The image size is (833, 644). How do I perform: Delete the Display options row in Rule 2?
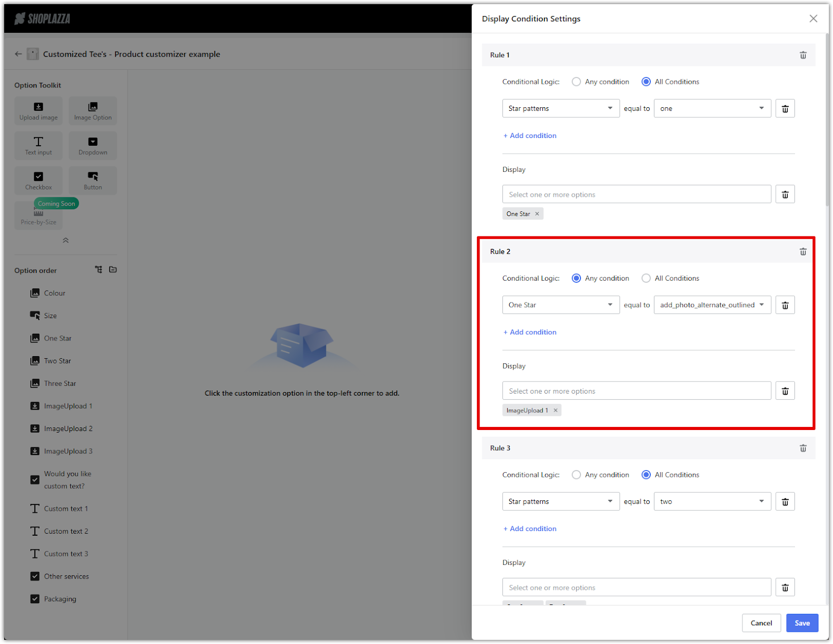tap(785, 391)
